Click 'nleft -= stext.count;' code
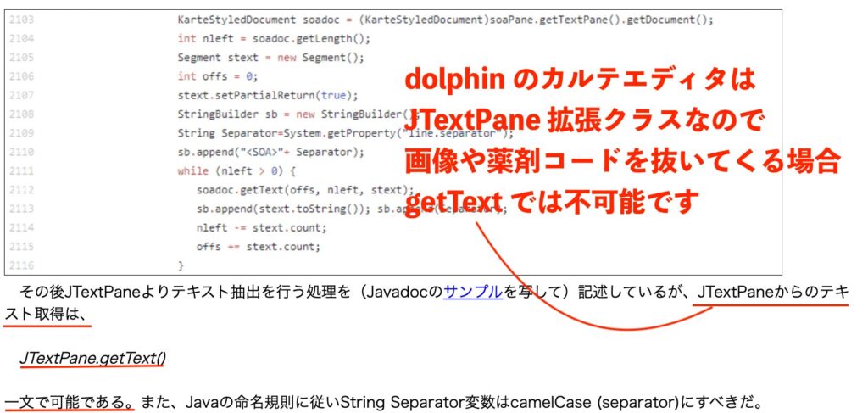 click(261, 227)
